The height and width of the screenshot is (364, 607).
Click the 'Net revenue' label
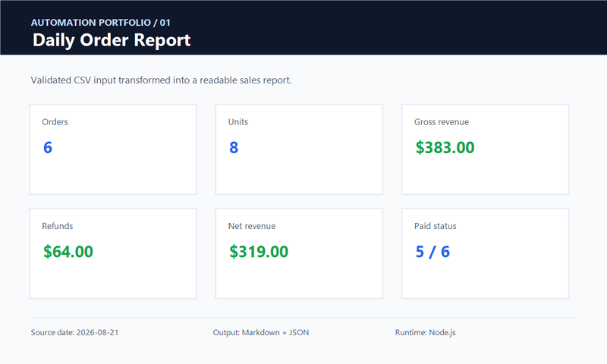pos(252,226)
